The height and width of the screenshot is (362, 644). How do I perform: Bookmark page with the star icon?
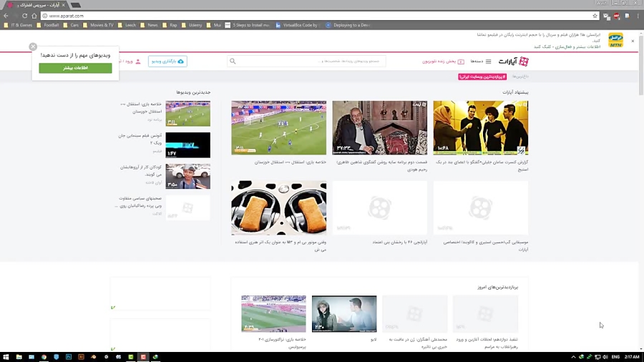pyautogui.click(x=595, y=16)
